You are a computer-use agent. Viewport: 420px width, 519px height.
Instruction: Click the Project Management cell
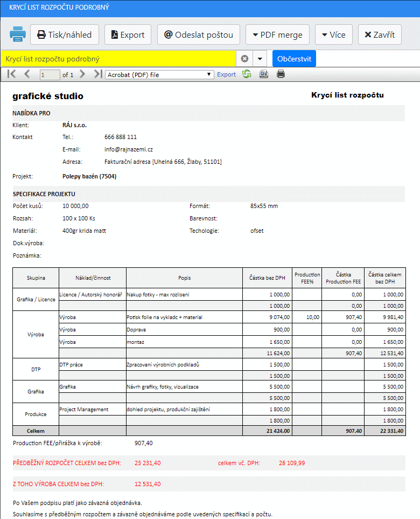coord(93,410)
